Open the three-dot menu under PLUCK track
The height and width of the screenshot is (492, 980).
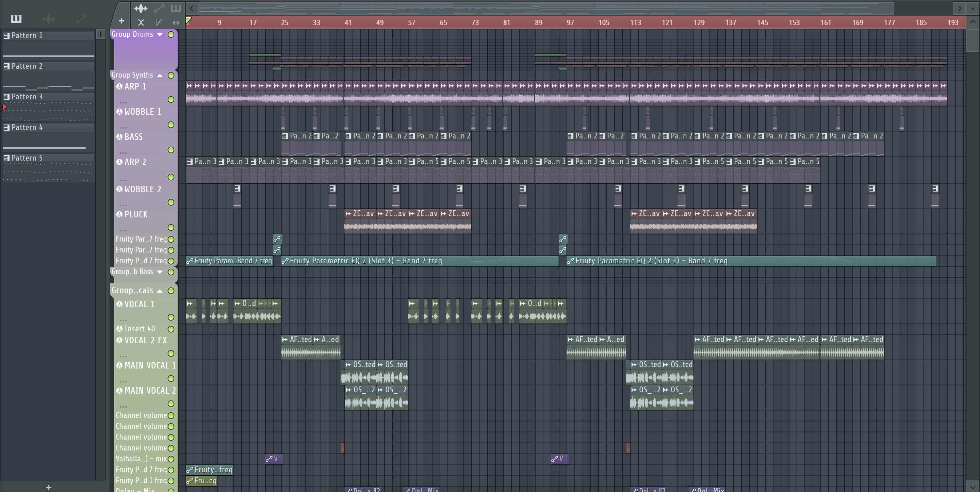[123, 230]
